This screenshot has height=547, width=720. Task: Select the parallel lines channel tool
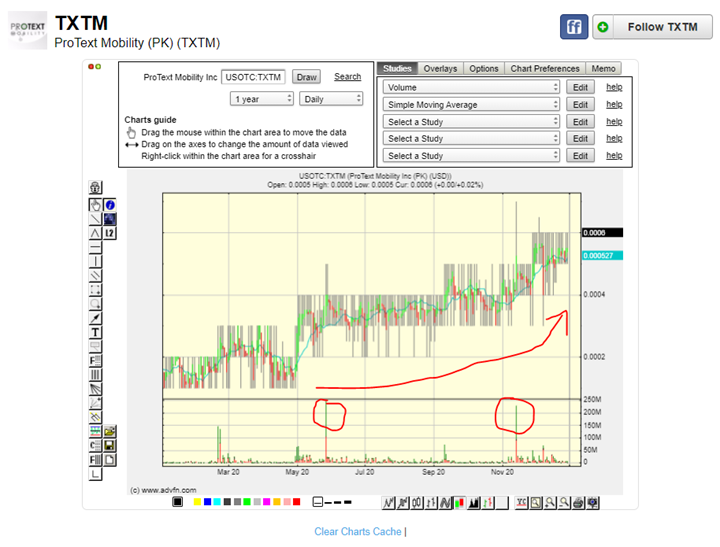95,276
